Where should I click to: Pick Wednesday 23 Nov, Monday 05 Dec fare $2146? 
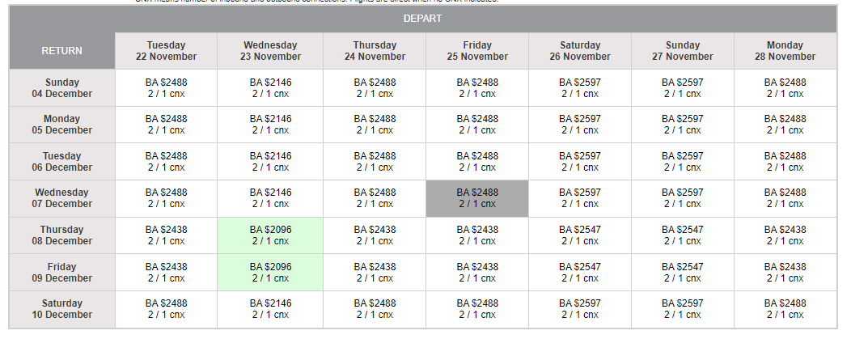[270, 125]
